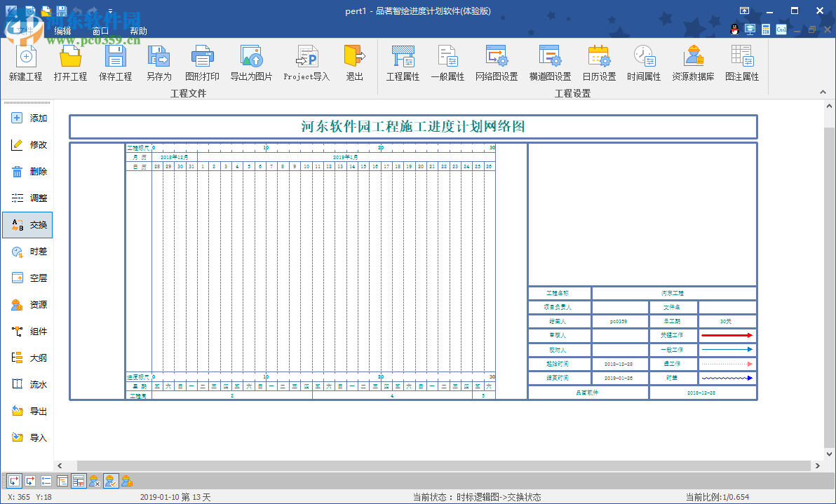Toggle the table grid view button

(x=79, y=481)
